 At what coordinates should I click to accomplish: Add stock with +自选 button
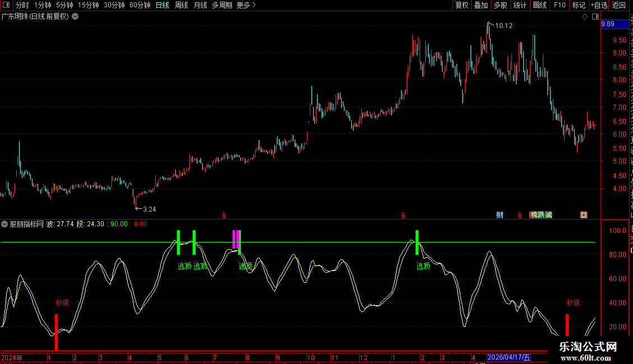click(x=599, y=5)
